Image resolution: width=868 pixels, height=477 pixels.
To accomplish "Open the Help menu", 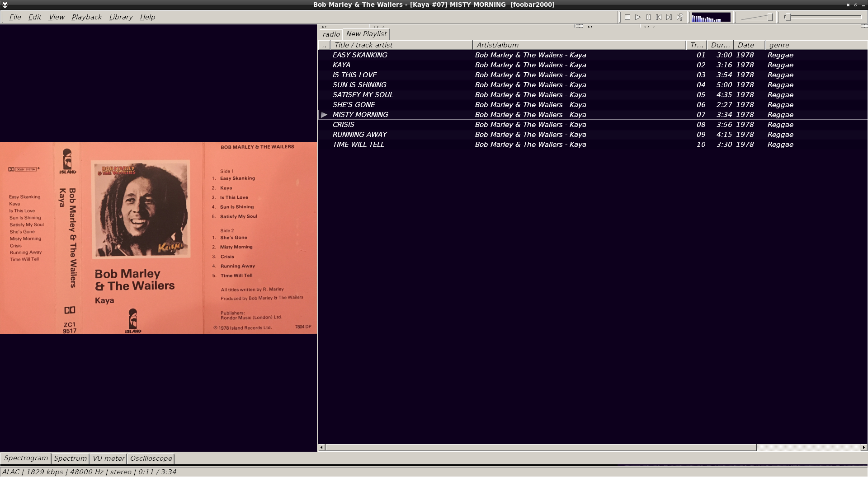I will tap(147, 17).
